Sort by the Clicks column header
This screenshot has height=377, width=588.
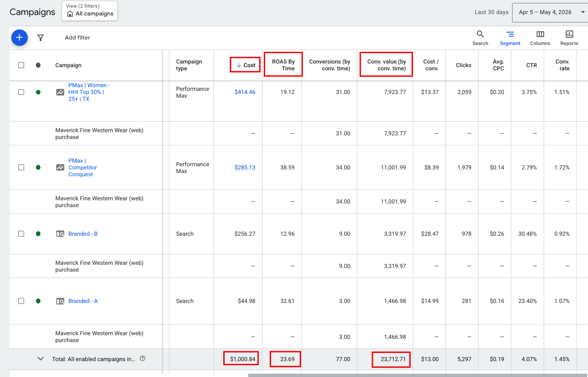coord(463,65)
